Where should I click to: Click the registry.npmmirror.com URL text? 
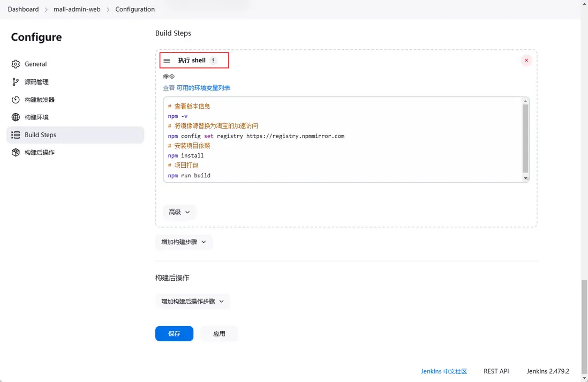coord(295,136)
